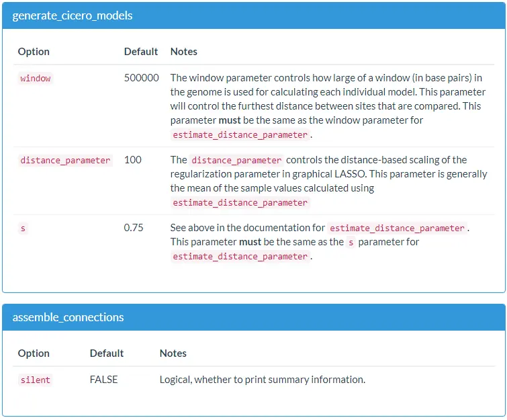This screenshot has width=507, height=420.
Task: Select the 'silent' option code label
Action: click(35, 380)
